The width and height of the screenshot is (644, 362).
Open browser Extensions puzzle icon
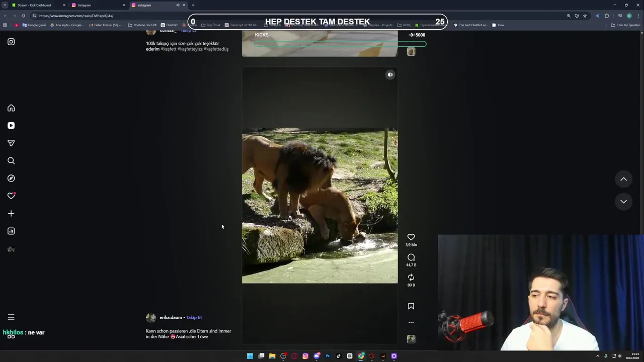click(607, 16)
